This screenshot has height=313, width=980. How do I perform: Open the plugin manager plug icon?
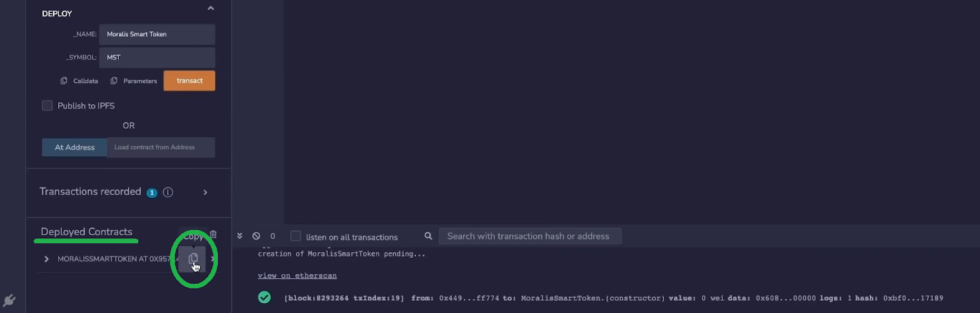[9, 300]
